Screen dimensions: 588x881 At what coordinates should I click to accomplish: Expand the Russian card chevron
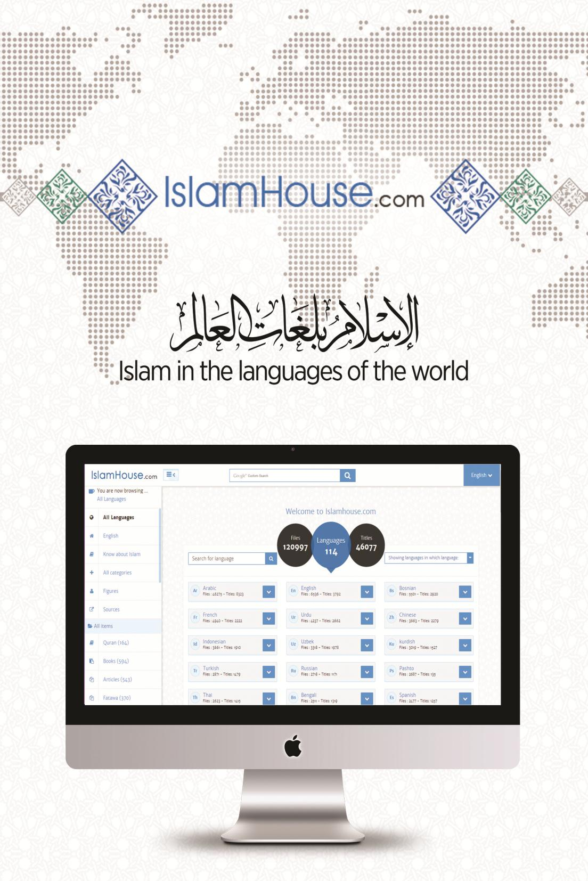pyautogui.click(x=367, y=672)
